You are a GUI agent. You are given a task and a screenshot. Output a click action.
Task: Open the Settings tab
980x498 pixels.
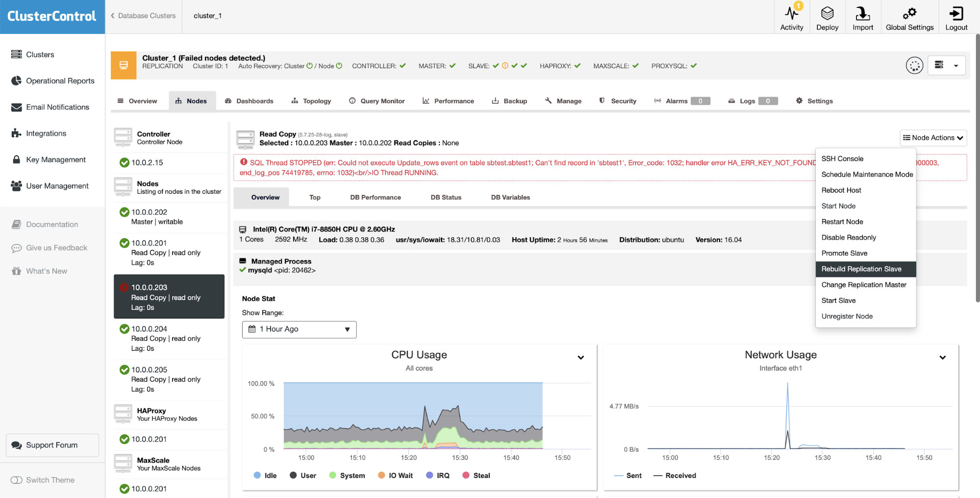click(814, 101)
